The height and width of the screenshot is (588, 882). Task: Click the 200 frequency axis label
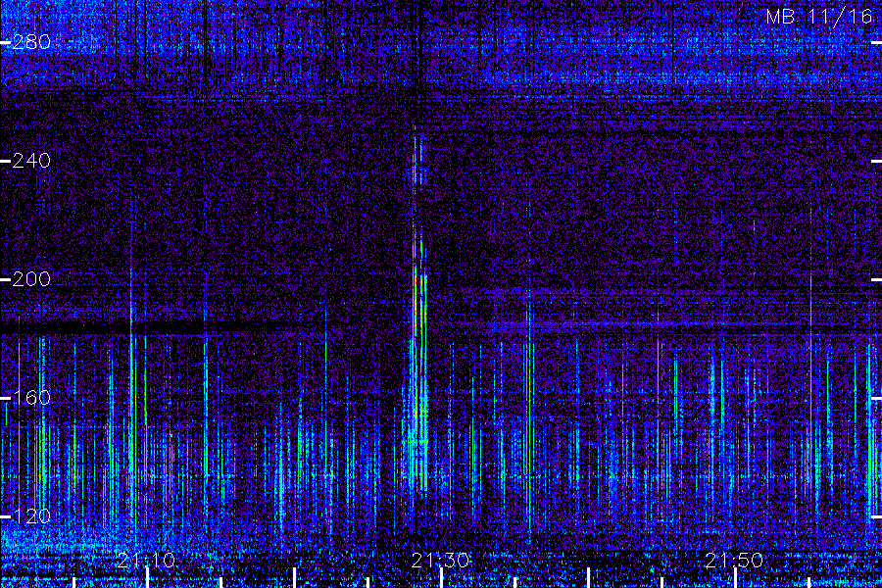[x=31, y=279]
